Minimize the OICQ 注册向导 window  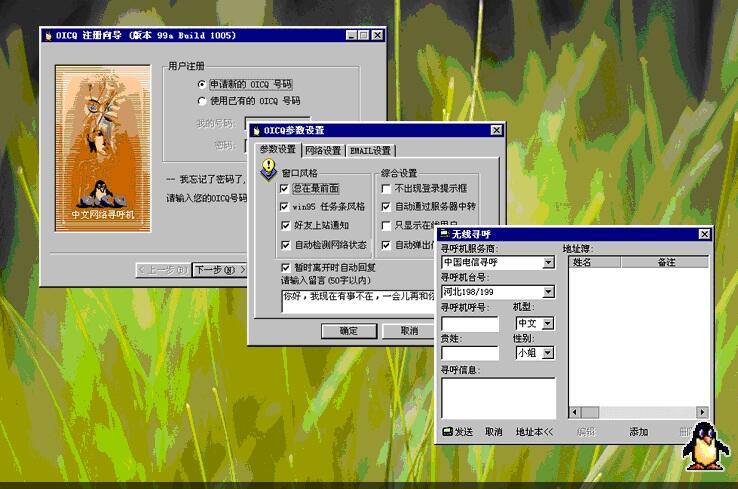(x=352, y=35)
